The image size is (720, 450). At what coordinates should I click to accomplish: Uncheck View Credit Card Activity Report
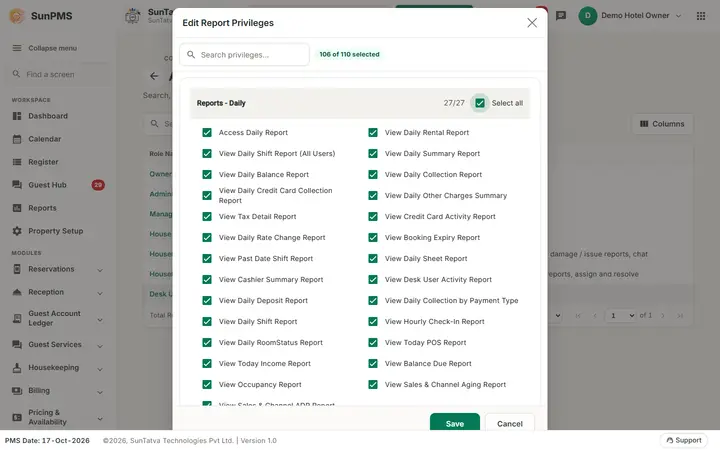coord(373,217)
